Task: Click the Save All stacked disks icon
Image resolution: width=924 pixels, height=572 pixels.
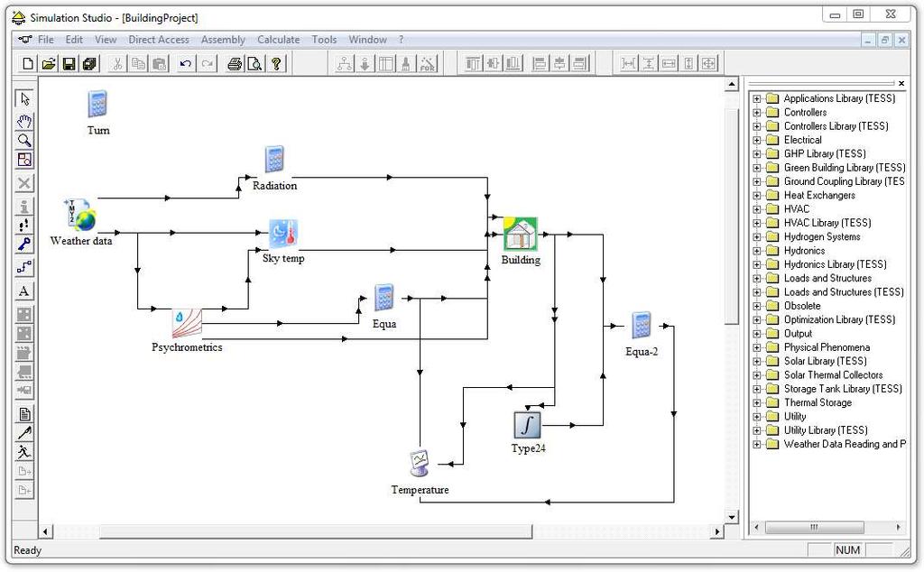Action: click(89, 64)
